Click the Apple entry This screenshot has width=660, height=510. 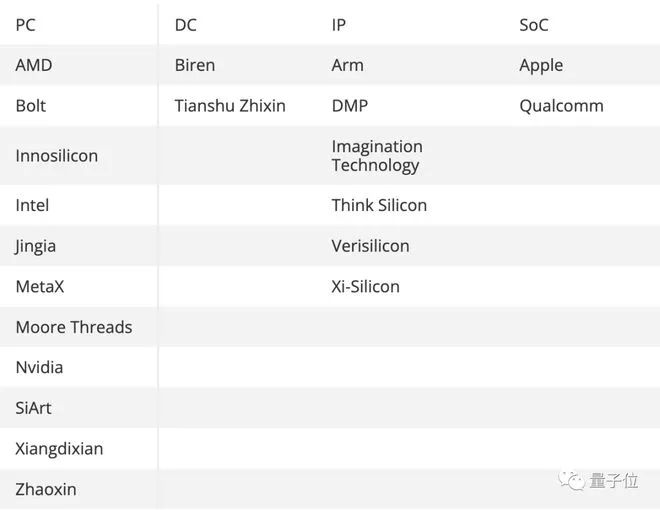(541, 66)
